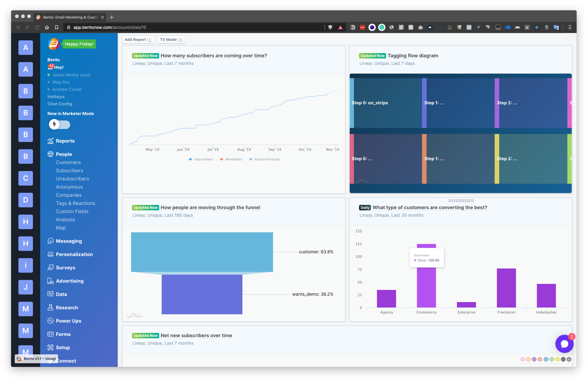This screenshot has width=588, height=378.
Task: Click the Messaging speech bubble icon
Action: (50, 241)
